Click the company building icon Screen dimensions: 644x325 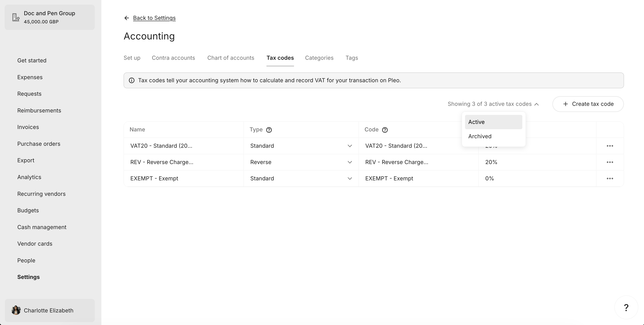[x=16, y=17]
